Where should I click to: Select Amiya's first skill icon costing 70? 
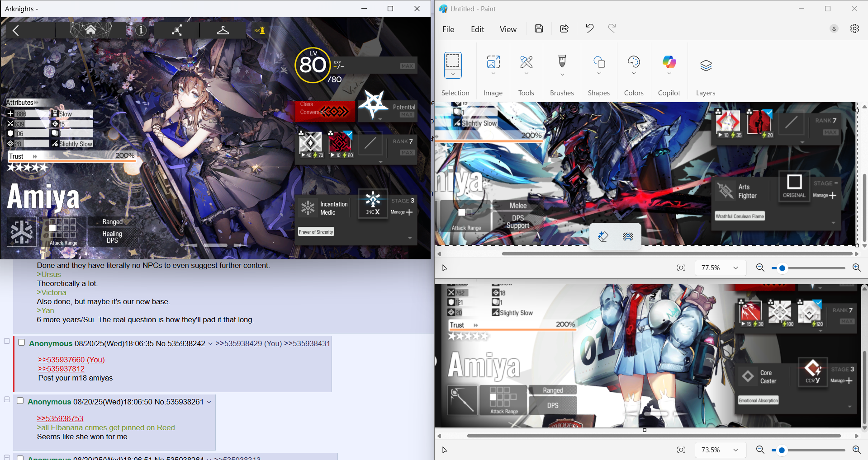pyautogui.click(x=311, y=144)
